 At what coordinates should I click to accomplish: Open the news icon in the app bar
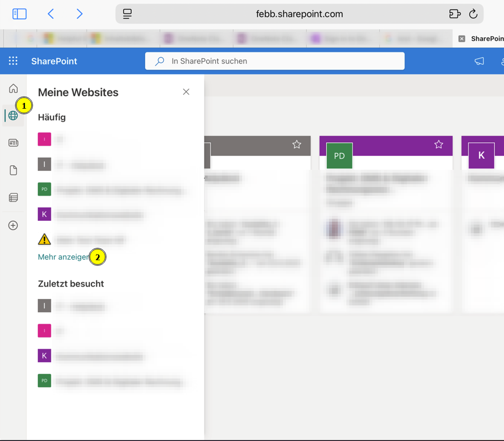point(13,143)
